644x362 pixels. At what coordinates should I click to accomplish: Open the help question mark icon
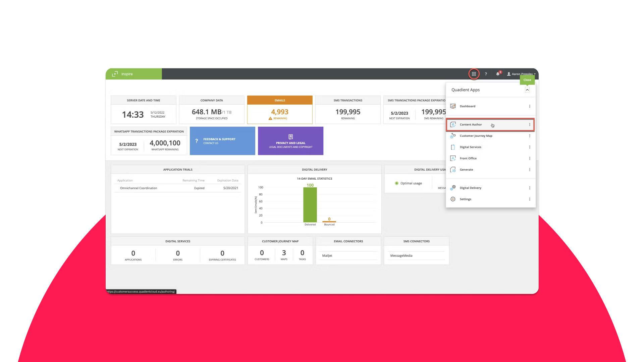486,74
